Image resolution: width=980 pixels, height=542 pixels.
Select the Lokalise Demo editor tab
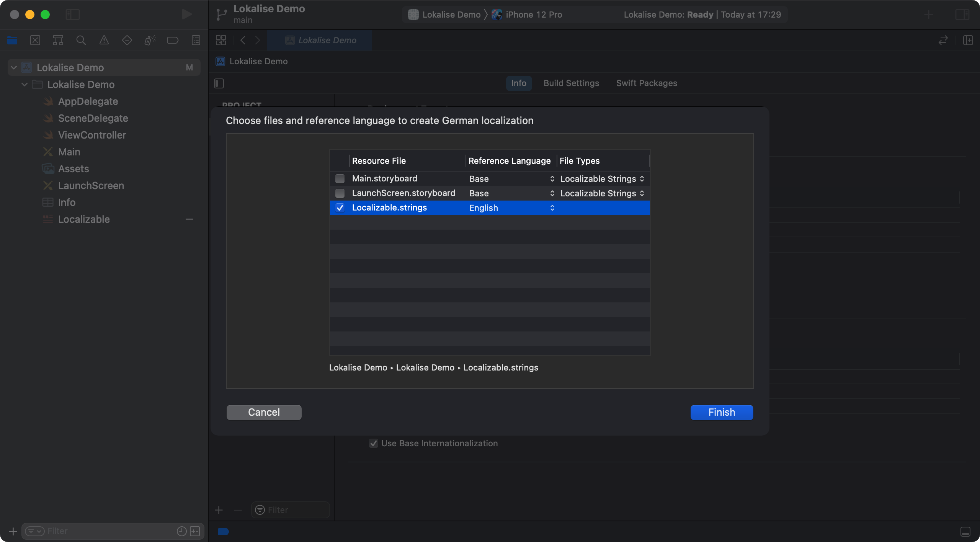point(320,40)
